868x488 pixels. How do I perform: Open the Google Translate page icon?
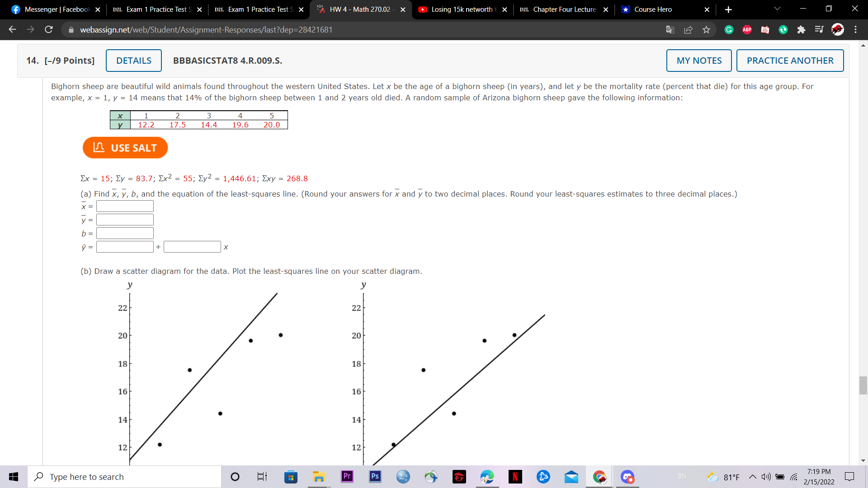click(x=670, y=29)
